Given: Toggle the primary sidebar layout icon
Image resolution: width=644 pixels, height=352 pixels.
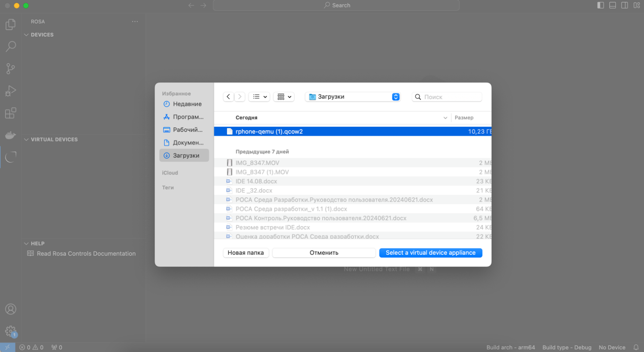Looking at the screenshot, I should [x=601, y=5].
